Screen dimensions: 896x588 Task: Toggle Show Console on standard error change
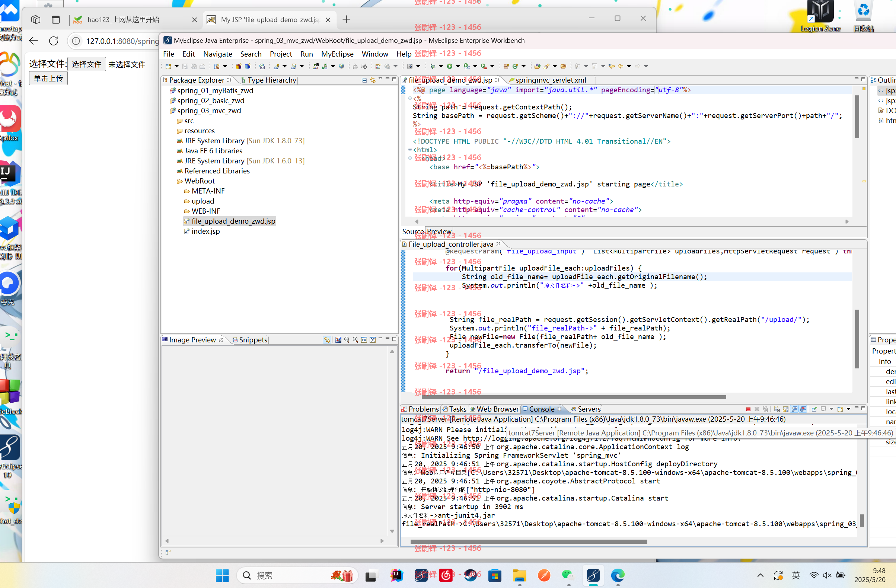click(x=803, y=409)
